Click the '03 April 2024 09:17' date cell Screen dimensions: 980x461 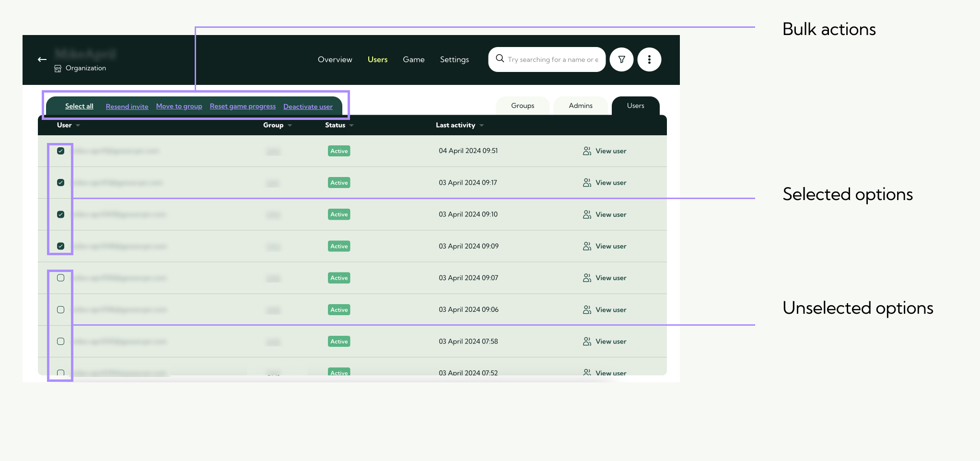click(468, 183)
